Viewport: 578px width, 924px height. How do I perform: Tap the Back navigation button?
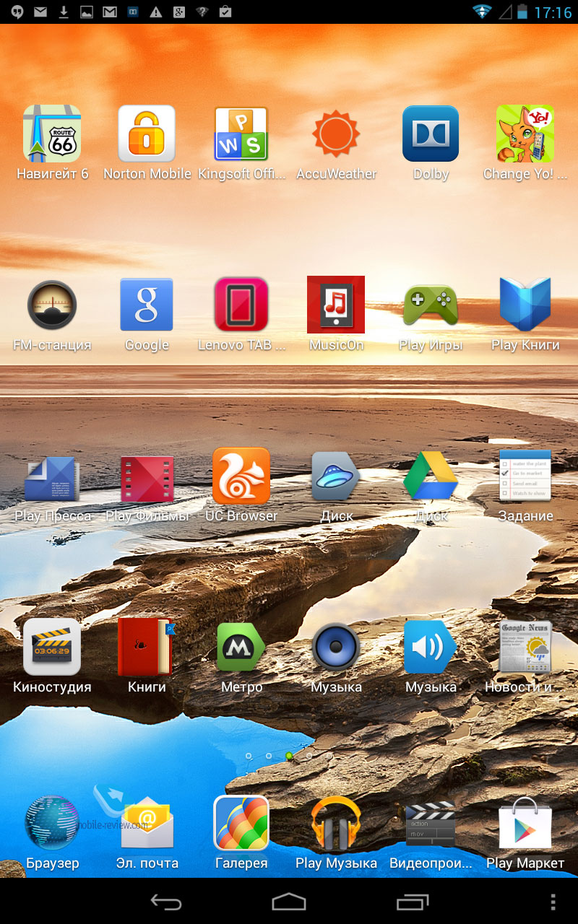[x=165, y=902]
